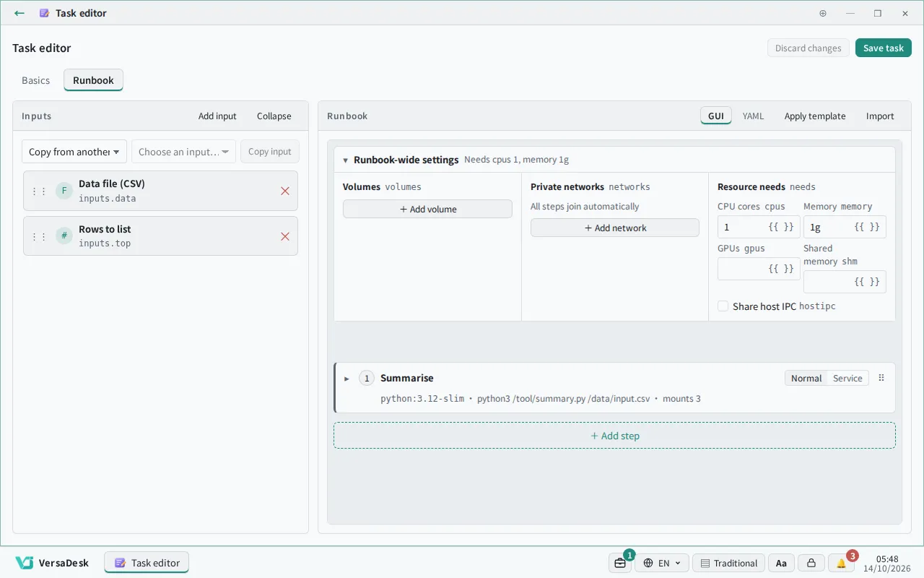Click the # type icon for Rows to list
Viewport: 924px width, 578px height.
[x=64, y=236]
